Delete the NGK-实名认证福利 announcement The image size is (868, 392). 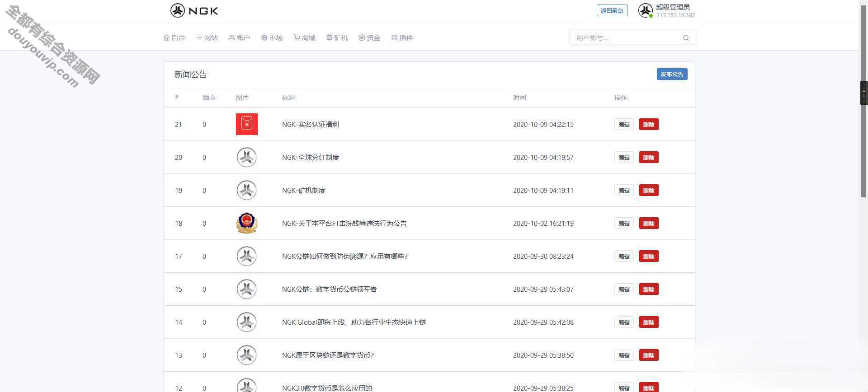649,124
